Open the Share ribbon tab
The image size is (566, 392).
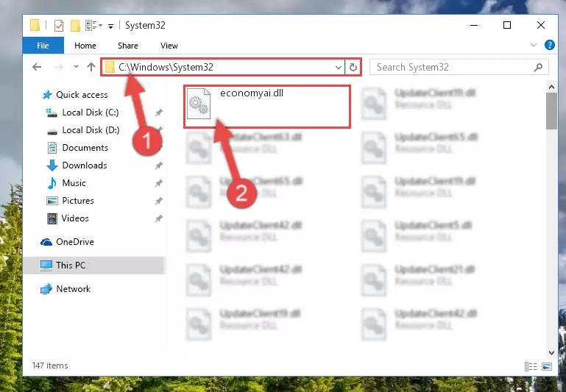click(127, 46)
